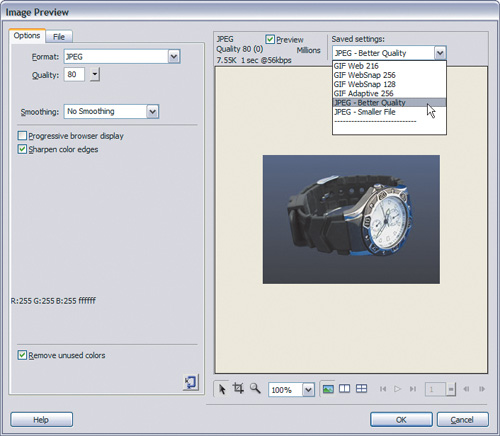Expand the Smoothing dropdown
Screen dimensions: 500x436
[x=152, y=111]
